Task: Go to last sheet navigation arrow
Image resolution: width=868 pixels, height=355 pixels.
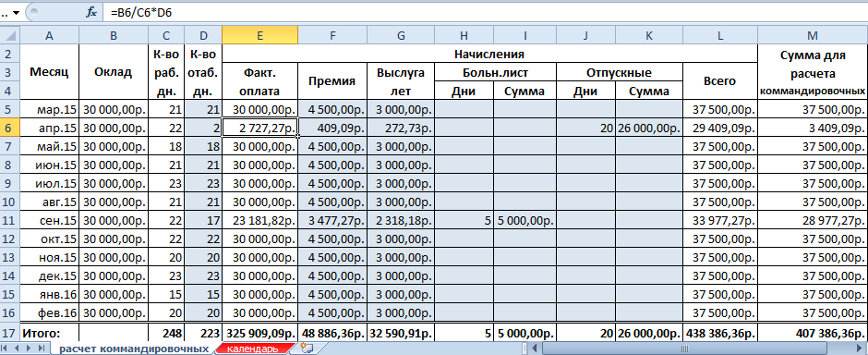Action: (42, 349)
